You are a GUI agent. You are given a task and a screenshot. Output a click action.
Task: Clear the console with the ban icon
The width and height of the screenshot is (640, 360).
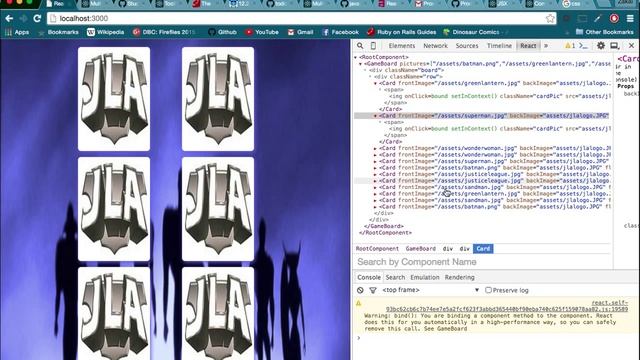pyautogui.click(x=360, y=290)
